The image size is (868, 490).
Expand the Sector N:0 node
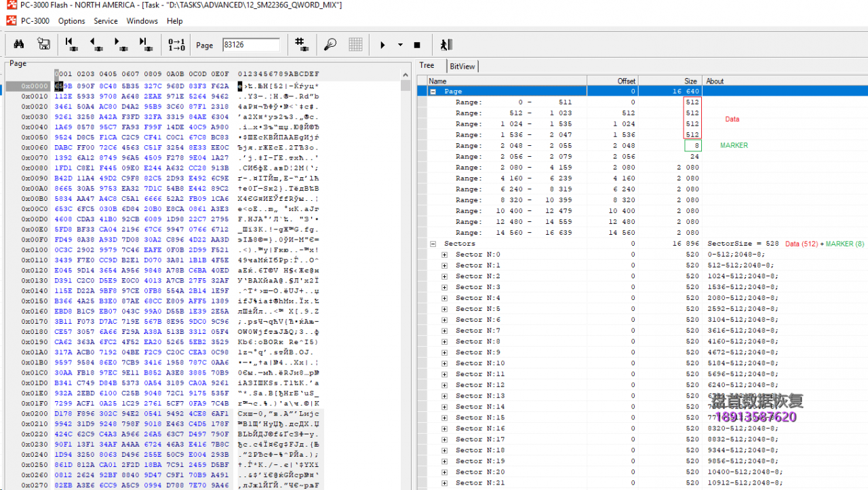click(x=445, y=255)
